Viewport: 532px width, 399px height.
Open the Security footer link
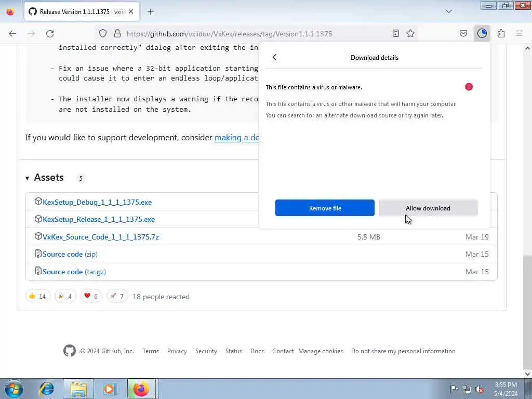tap(206, 351)
